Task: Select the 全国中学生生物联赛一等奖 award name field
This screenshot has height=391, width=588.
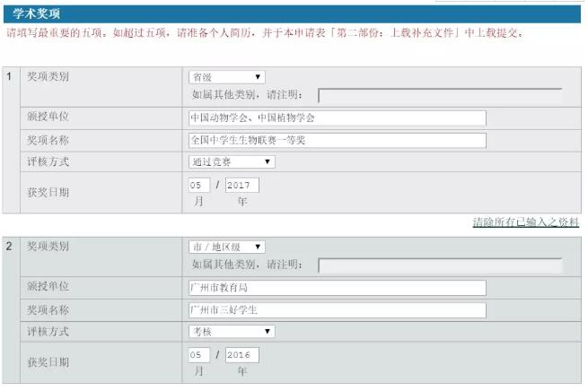Action: (x=337, y=141)
